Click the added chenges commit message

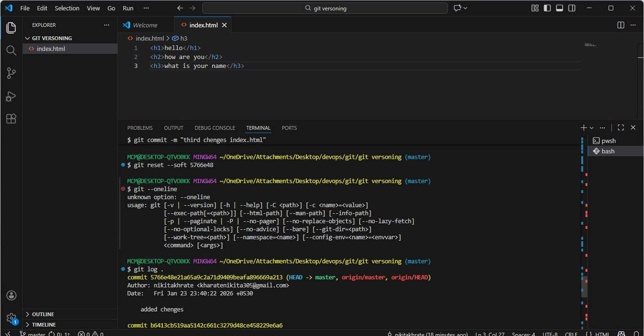click(x=162, y=310)
